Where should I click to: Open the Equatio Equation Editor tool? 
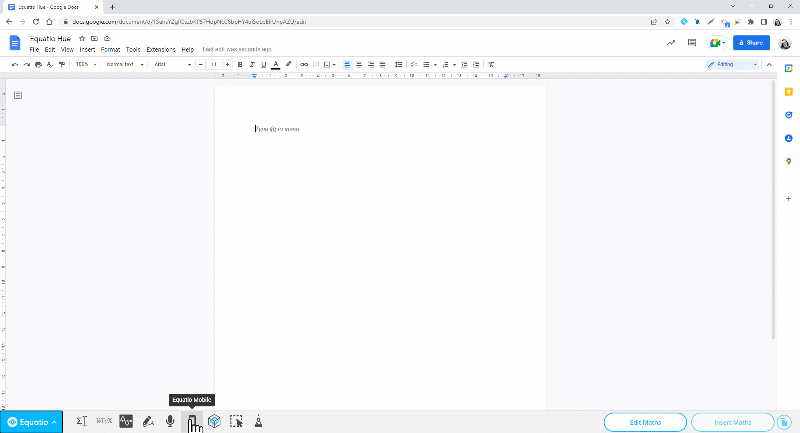(82, 421)
